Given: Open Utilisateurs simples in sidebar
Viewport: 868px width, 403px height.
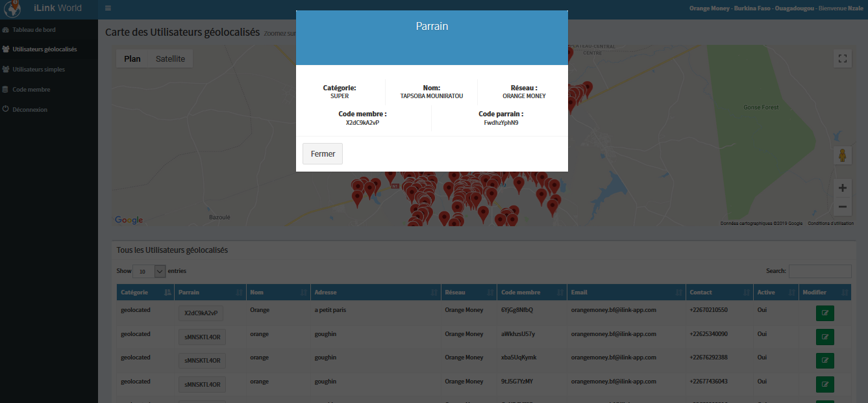Looking at the screenshot, I should point(38,70).
